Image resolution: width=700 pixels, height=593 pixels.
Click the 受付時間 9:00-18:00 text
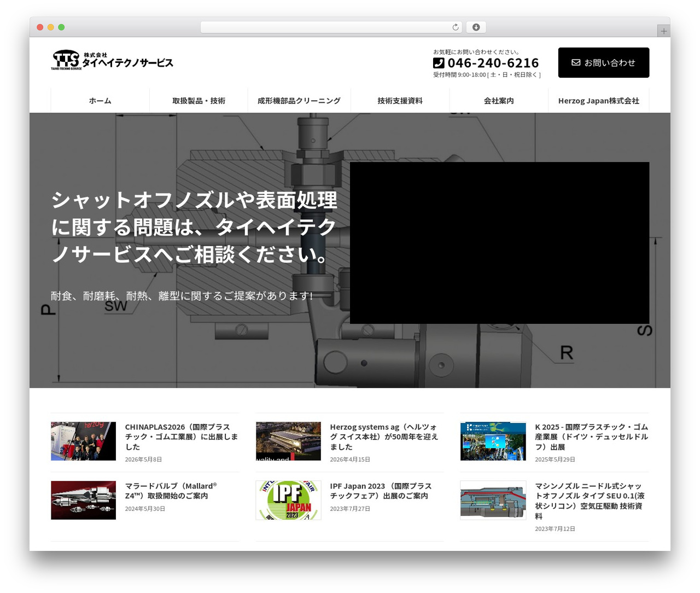(487, 75)
